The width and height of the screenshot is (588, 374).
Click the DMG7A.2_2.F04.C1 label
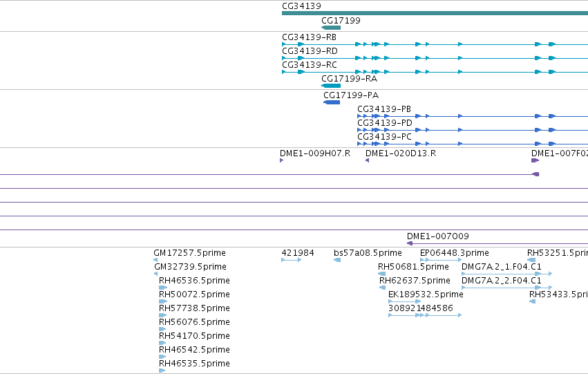[502, 281]
